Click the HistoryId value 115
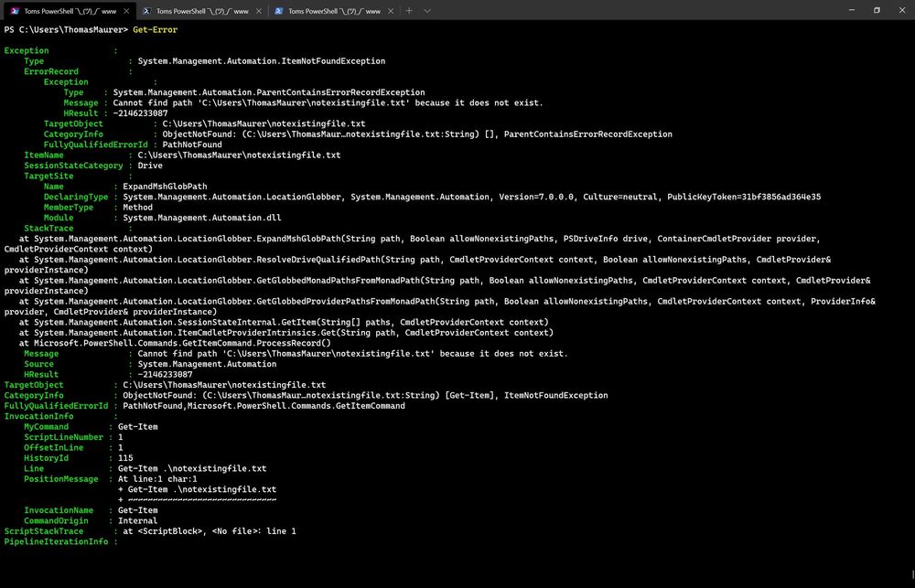Viewport: 915px width, 588px height. [x=125, y=458]
